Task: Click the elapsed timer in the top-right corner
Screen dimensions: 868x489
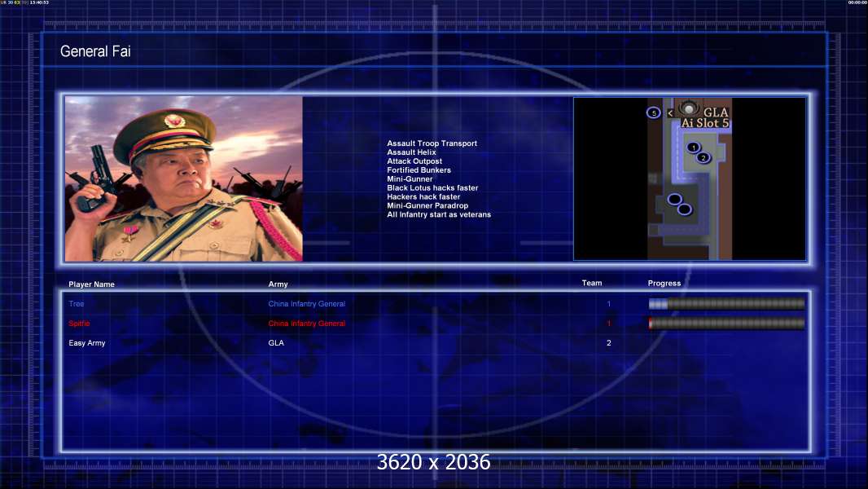Action: pos(857,2)
